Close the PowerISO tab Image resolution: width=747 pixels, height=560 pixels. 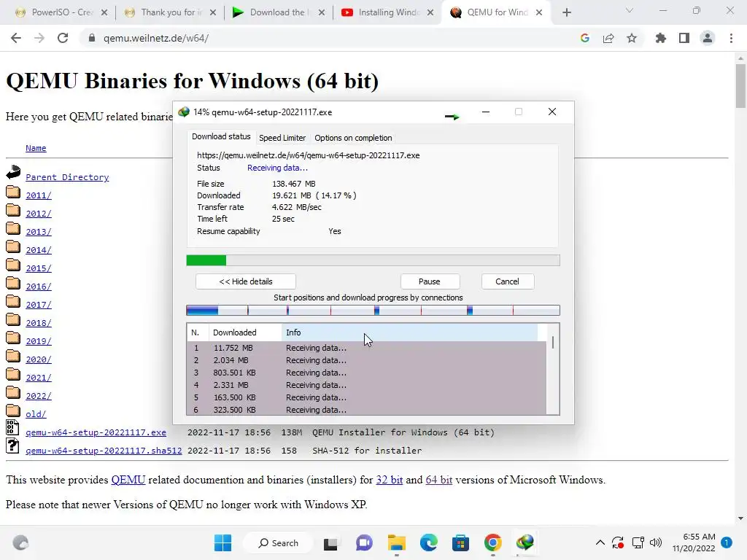click(104, 13)
